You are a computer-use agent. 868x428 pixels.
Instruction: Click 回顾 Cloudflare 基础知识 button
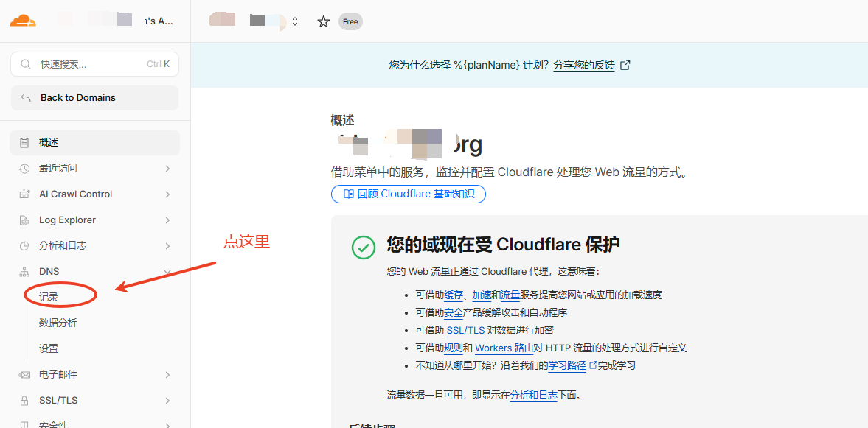click(408, 194)
